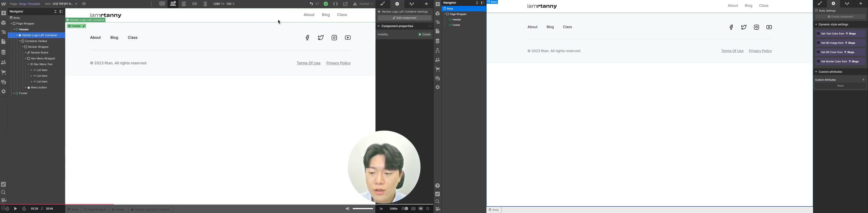
Task: Switch to Style brush tab in right panel
Action: tap(820, 4)
